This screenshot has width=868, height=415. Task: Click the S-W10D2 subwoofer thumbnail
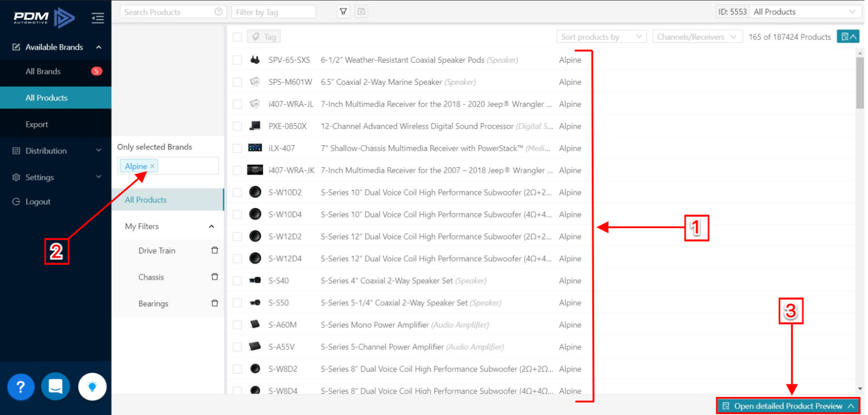[x=255, y=192]
